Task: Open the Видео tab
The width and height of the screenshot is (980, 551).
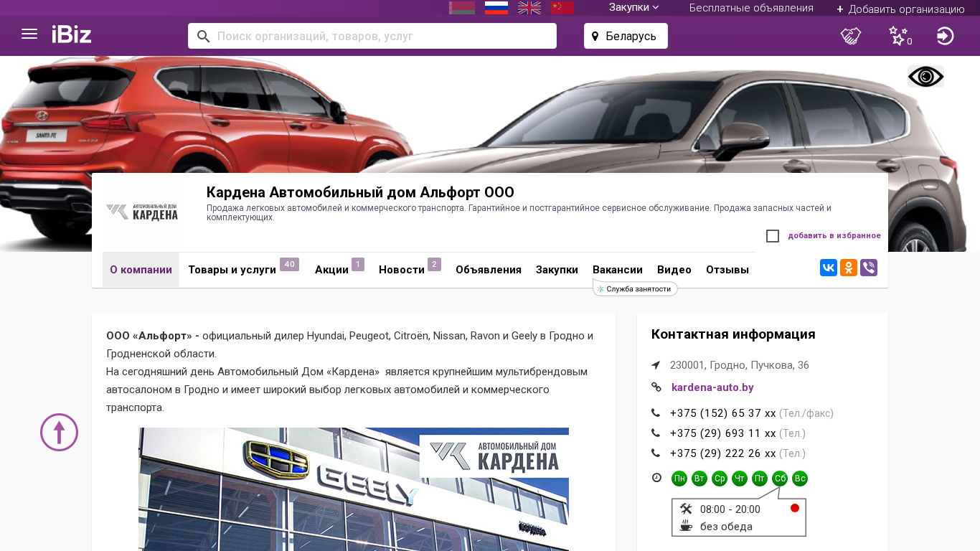Action: click(x=674, y=270)
